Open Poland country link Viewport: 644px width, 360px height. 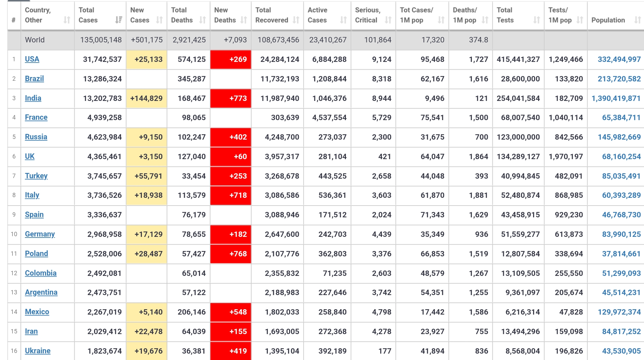[x=36, y=254]
